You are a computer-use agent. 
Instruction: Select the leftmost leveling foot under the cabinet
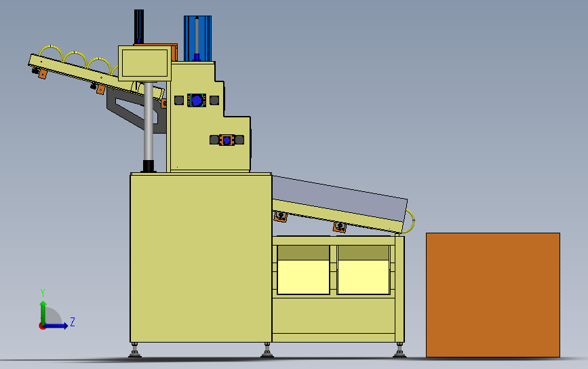[135, 350]
